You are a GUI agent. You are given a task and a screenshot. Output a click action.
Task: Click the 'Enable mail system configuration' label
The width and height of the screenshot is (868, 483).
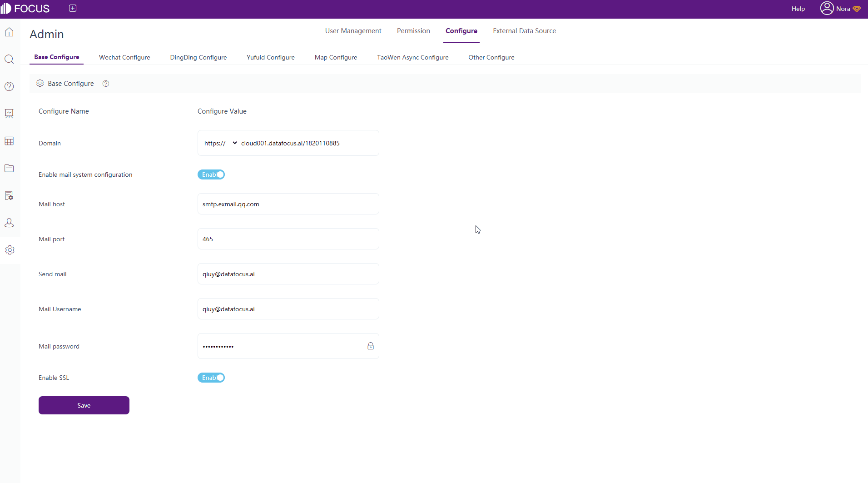(85, 175)
